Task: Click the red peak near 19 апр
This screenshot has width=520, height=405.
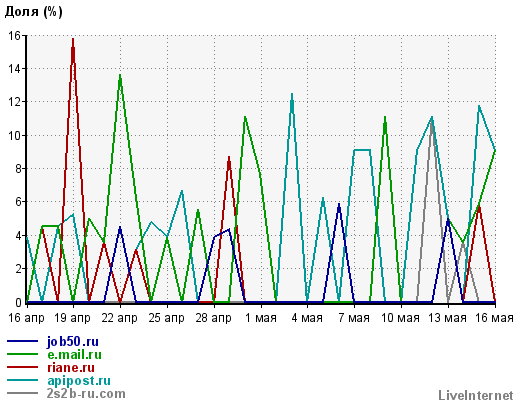Action: tap(73, 39)
